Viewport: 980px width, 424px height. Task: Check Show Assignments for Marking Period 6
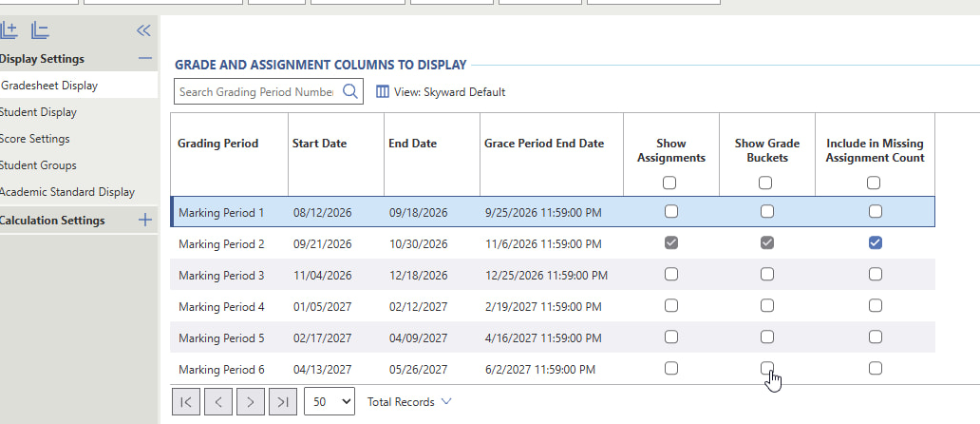(x=670, y=368)
